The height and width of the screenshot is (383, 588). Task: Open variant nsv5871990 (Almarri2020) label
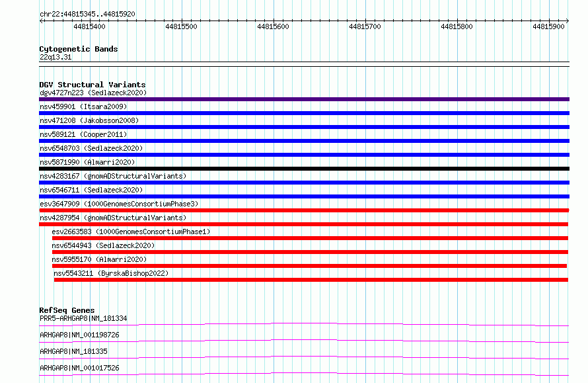click(x=87, y=162)
